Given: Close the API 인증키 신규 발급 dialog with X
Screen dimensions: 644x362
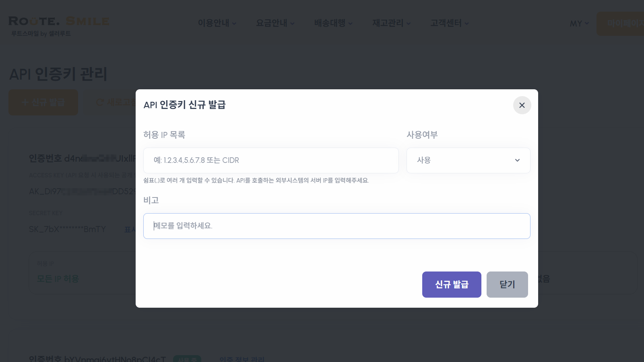Looking at the screenshot, I should pos(522,105).
